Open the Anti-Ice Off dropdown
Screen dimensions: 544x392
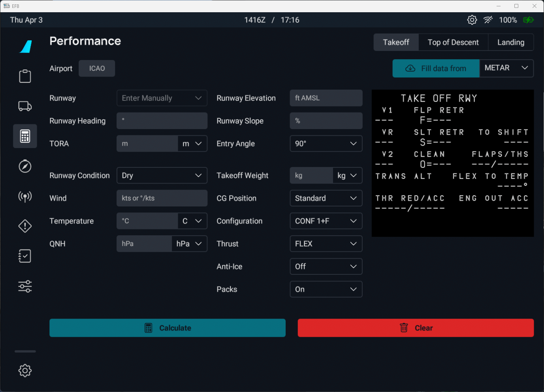tap(326, 267)
